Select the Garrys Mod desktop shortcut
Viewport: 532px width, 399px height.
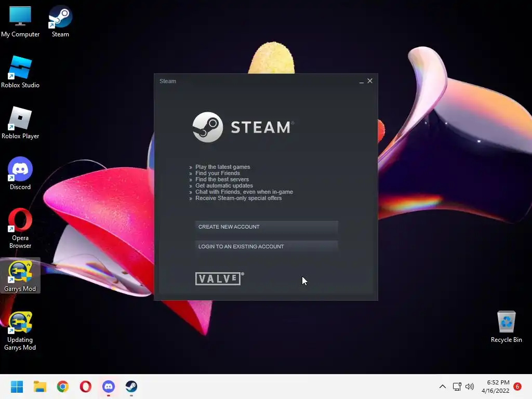(x=20, y=275)
